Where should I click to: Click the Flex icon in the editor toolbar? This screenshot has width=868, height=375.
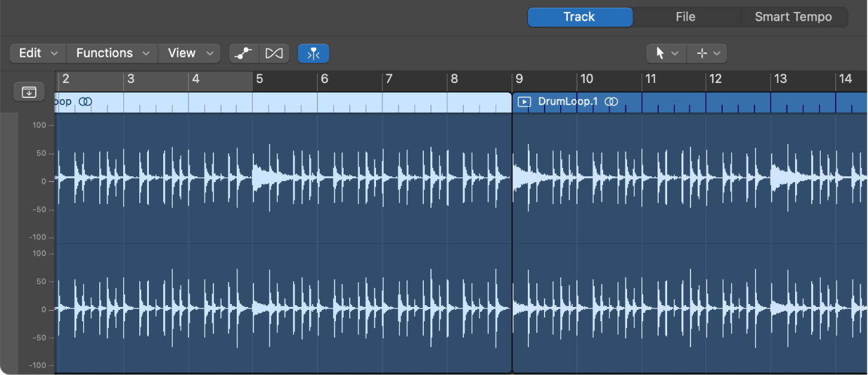[x=274, y=53]
